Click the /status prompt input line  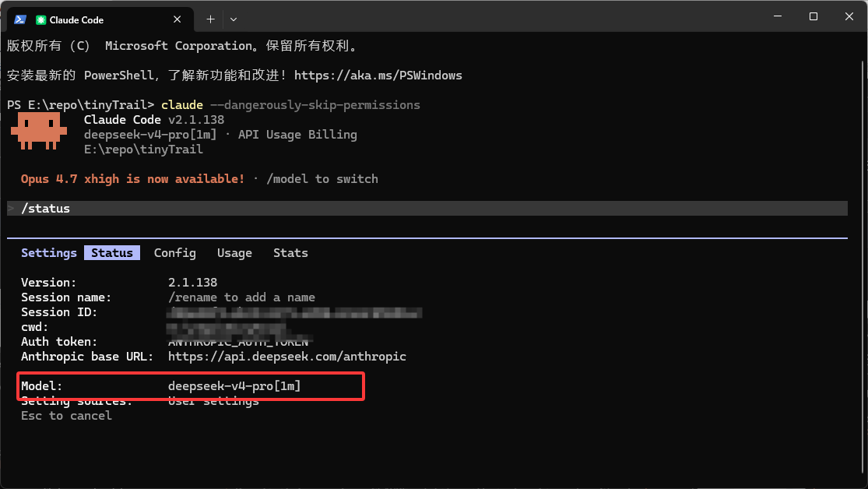pos(427,208)
